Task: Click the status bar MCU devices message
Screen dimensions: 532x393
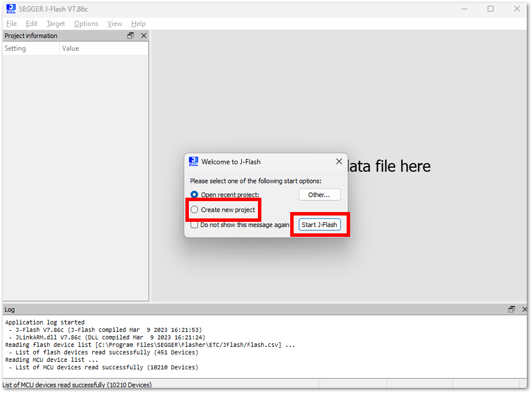Action: (77, 385)
